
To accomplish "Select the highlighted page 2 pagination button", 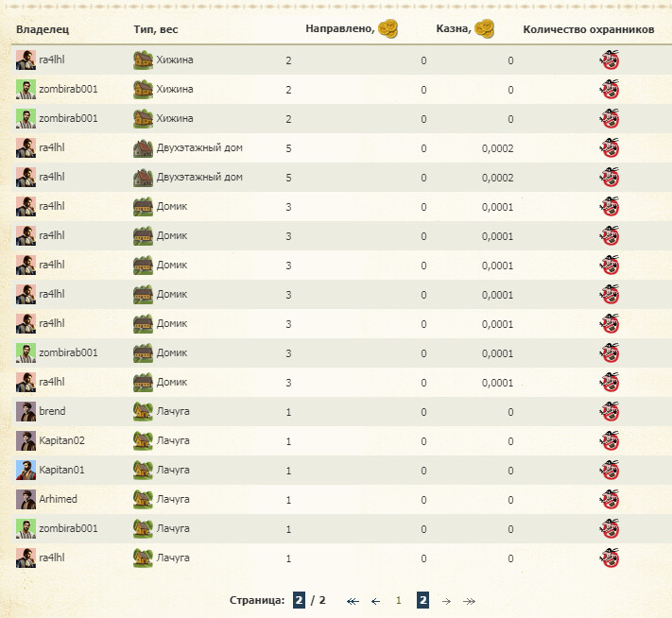I will pyautogui.click(x=422, y=600).
